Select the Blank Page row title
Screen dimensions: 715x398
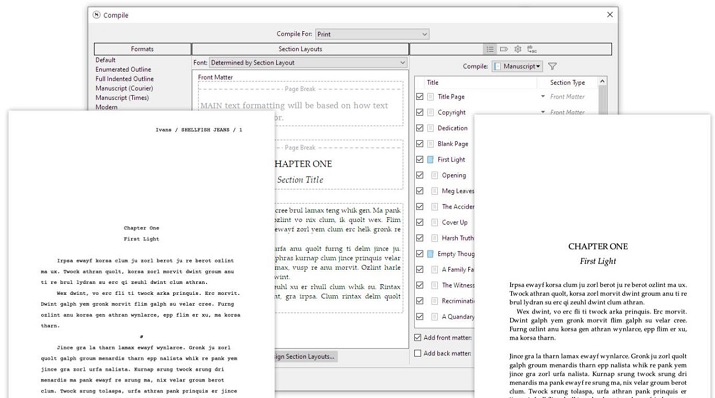click(453, 144)
